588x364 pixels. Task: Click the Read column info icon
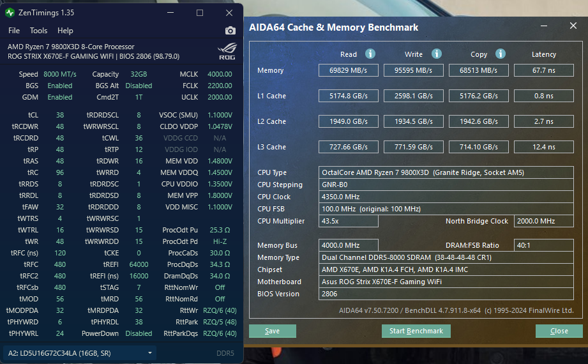pos(370,54)
